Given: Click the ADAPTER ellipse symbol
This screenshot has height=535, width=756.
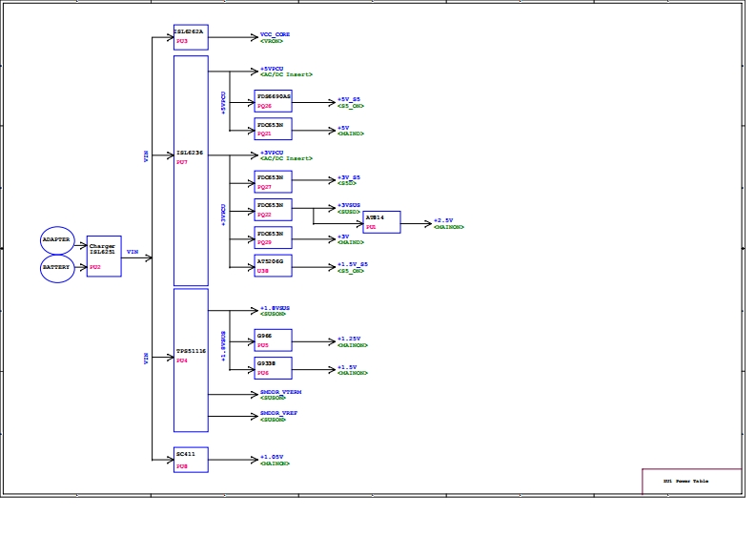Looking at the screenshot, I should point(57,240).
